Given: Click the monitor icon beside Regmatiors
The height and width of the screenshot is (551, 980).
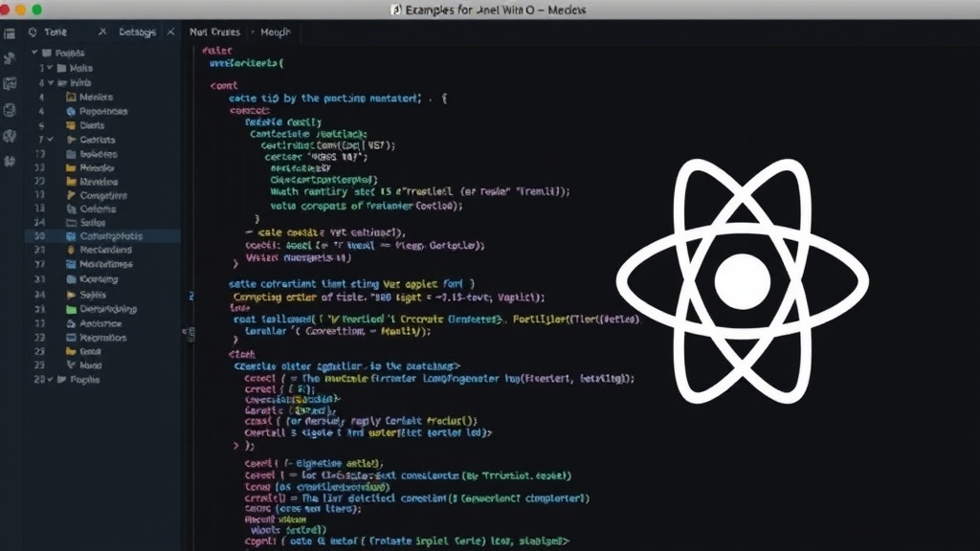Looking at the screenshot, I should coord(71,338).
